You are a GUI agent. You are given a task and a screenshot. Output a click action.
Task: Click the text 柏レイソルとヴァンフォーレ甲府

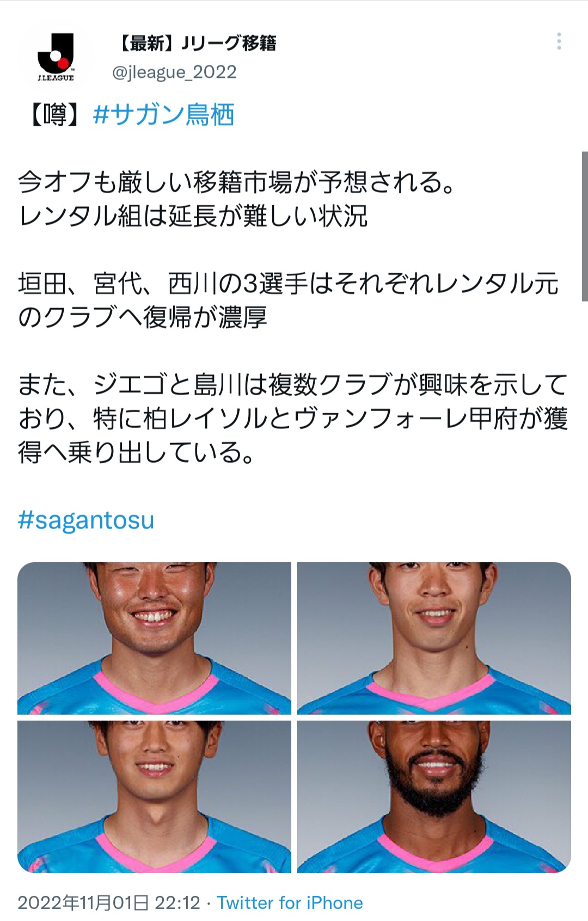click(x=332, y=419)
